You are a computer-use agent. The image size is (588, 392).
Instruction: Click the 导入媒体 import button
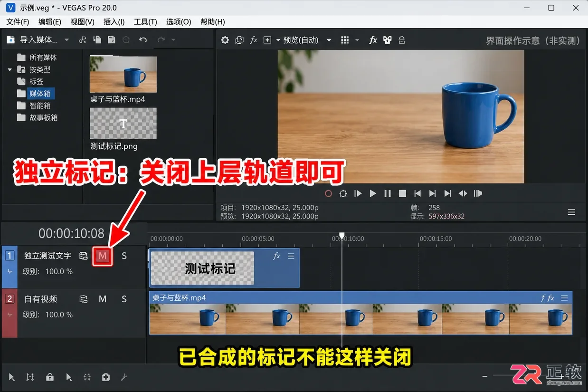pos(32,40)
